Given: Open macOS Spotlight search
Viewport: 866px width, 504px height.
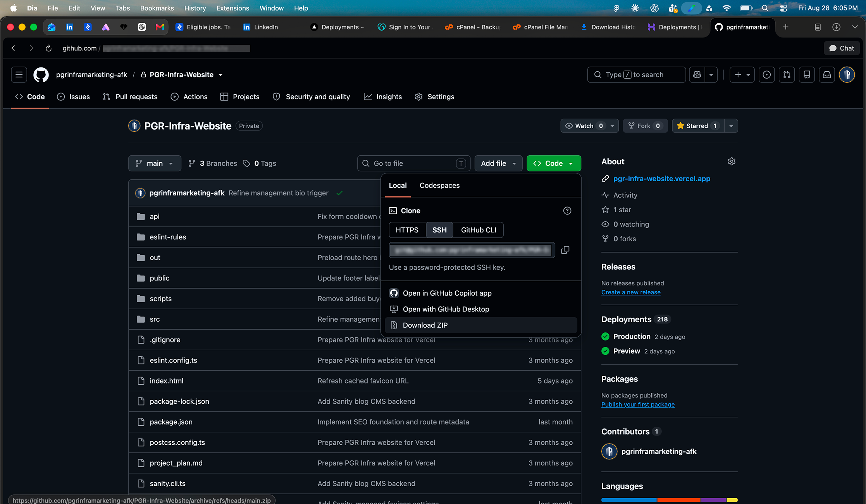Looking at the screenshot, I should (765, 8).
